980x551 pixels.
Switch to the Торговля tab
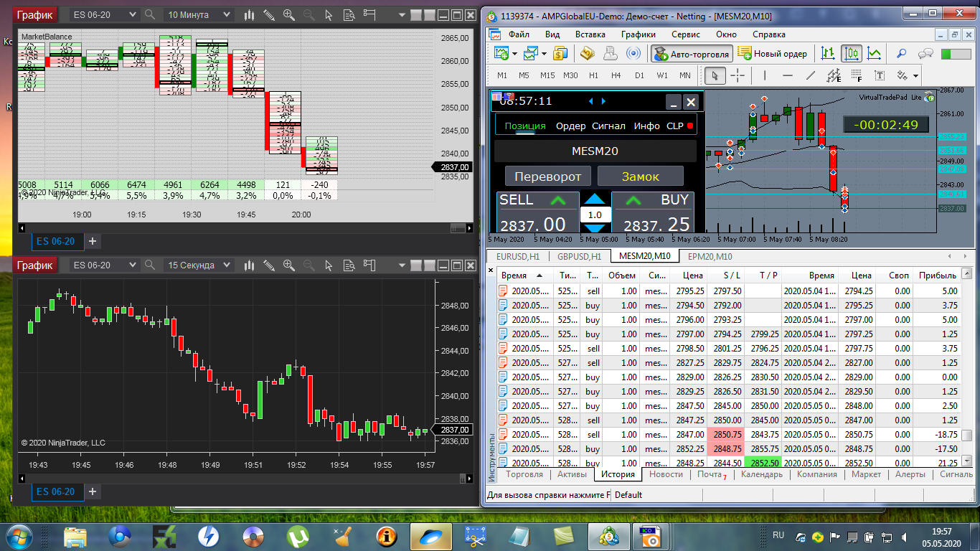point(524,474)
